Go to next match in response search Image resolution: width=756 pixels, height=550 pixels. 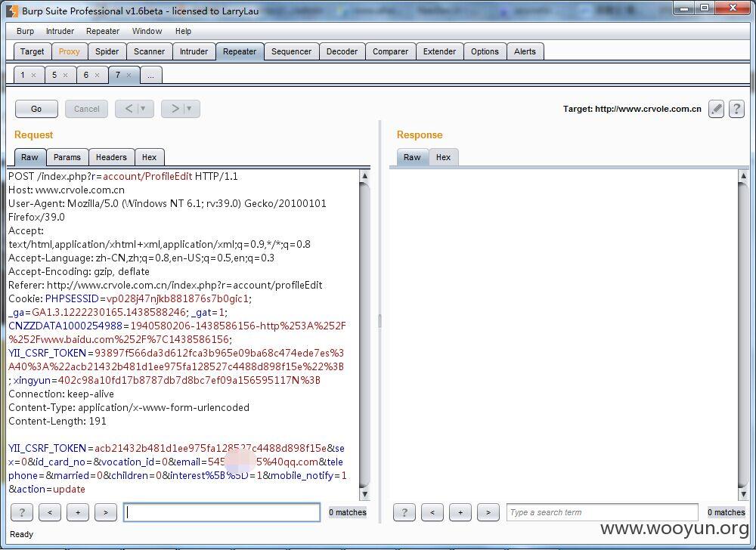click(488, 512)
